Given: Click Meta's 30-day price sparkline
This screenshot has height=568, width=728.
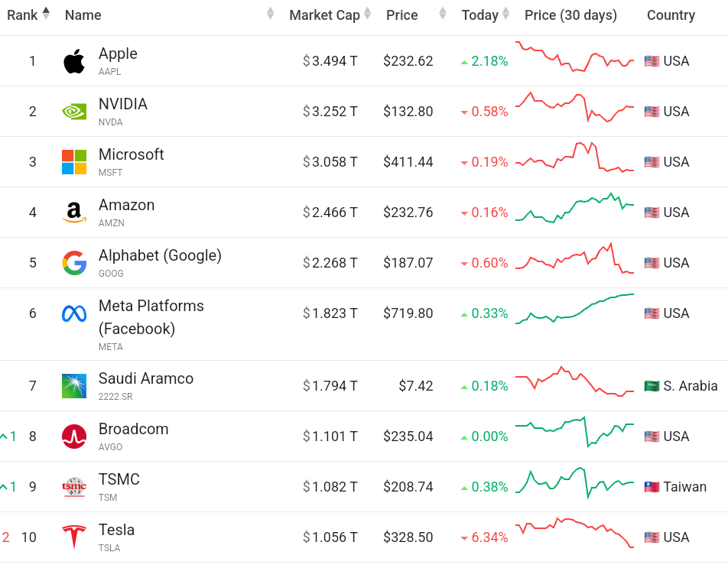Looking at the screenshot, I should (x=575, y=309).
